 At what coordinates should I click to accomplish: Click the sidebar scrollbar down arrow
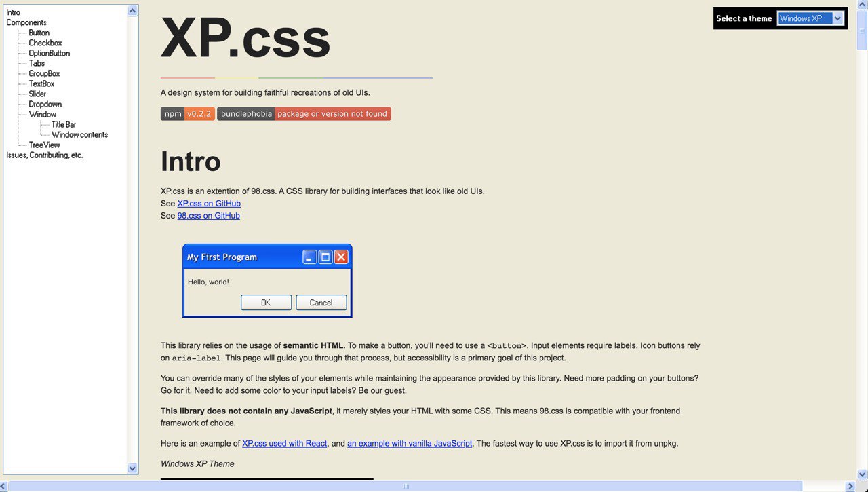132,468
